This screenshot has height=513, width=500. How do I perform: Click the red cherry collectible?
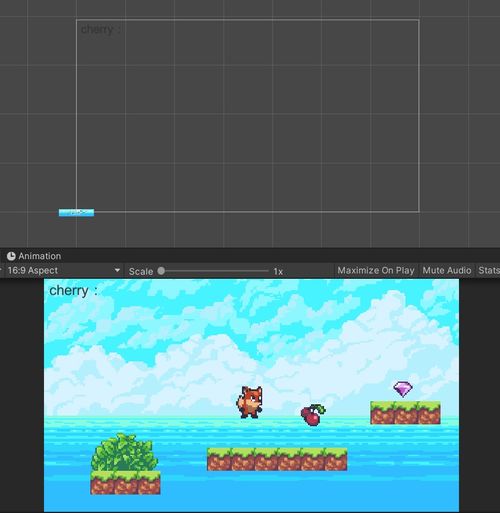[x=313, y=415]
